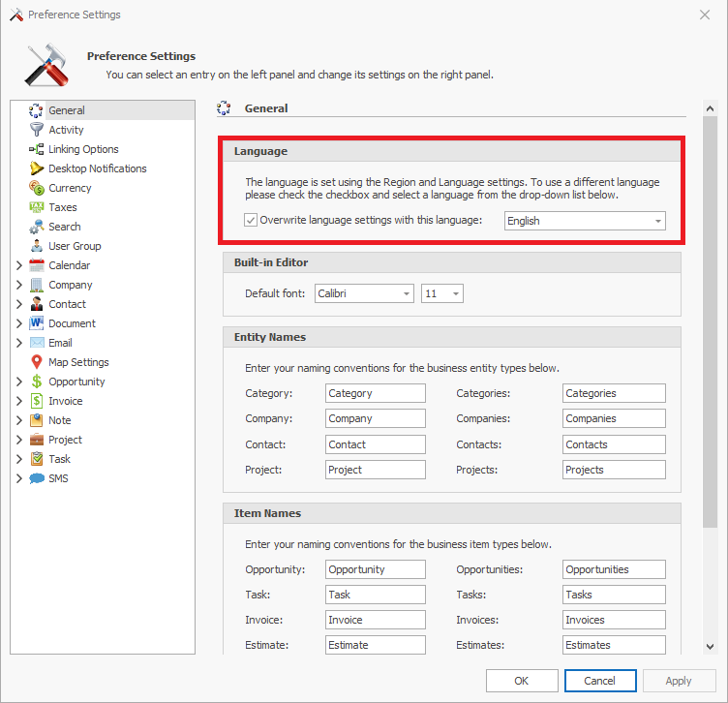The image size is (728, 703).
Task: Open Currency settings via its coin icon
Action: [x=37, y=188]
